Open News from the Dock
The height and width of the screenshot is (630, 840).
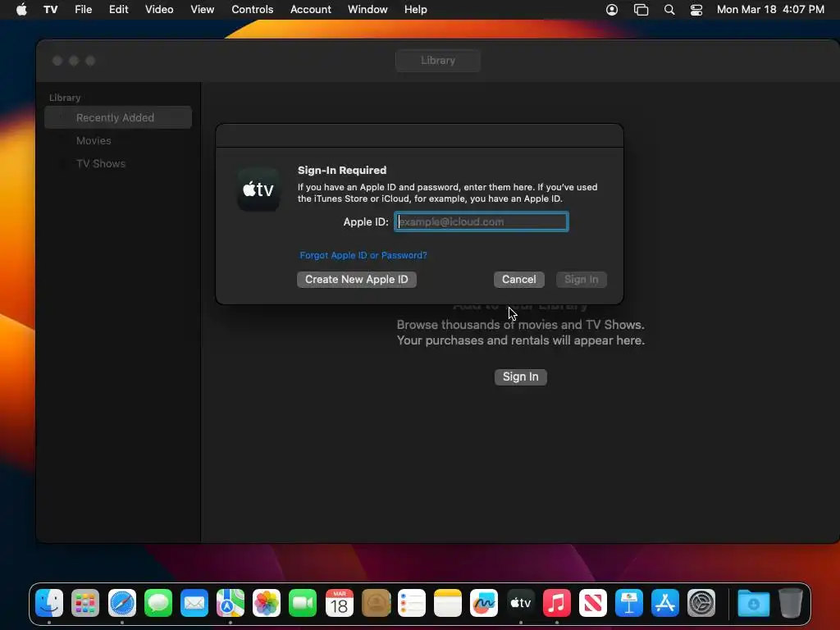coord(592,603)
